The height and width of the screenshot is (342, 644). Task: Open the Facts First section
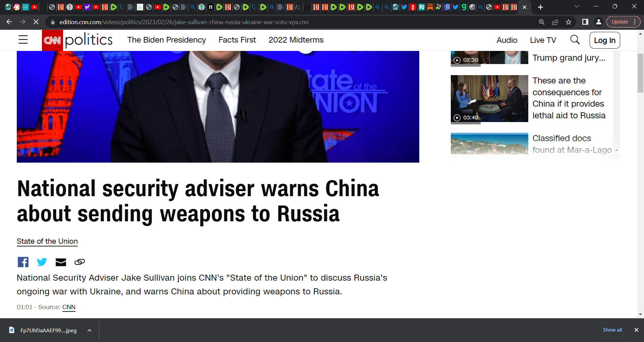(x=237, y=40)
